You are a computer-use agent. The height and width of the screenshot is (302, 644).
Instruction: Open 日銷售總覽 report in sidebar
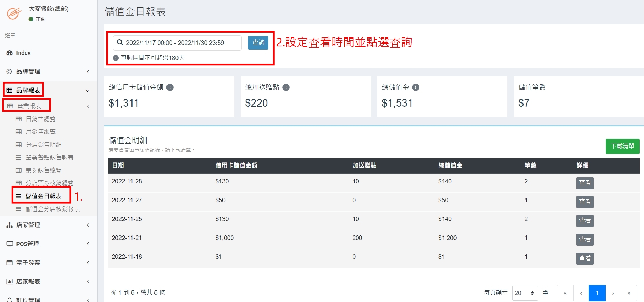[x=41, y=119]
